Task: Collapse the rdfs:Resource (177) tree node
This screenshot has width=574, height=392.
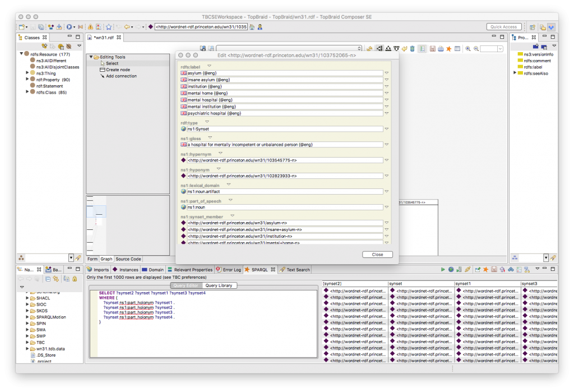Action: click(x=21, y=54)
